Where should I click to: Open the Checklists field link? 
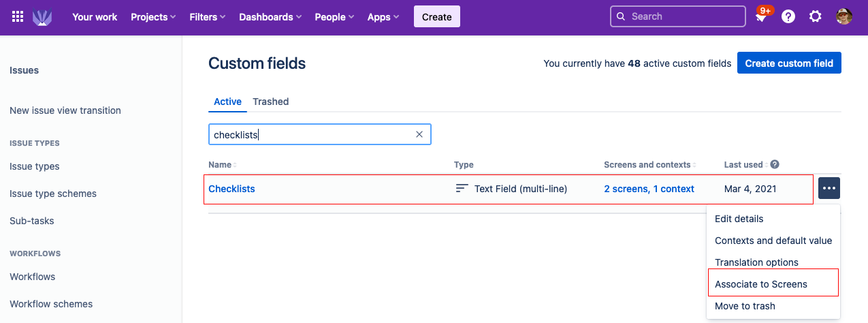[231, 189]
